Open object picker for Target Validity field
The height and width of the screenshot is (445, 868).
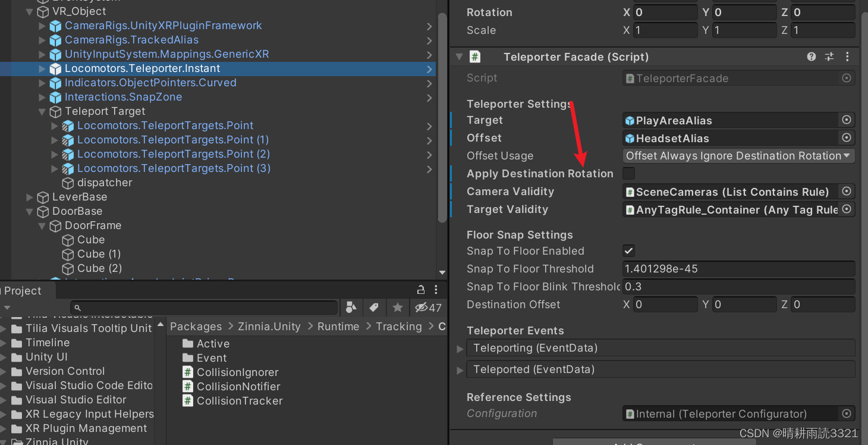[x=847, y=209]
